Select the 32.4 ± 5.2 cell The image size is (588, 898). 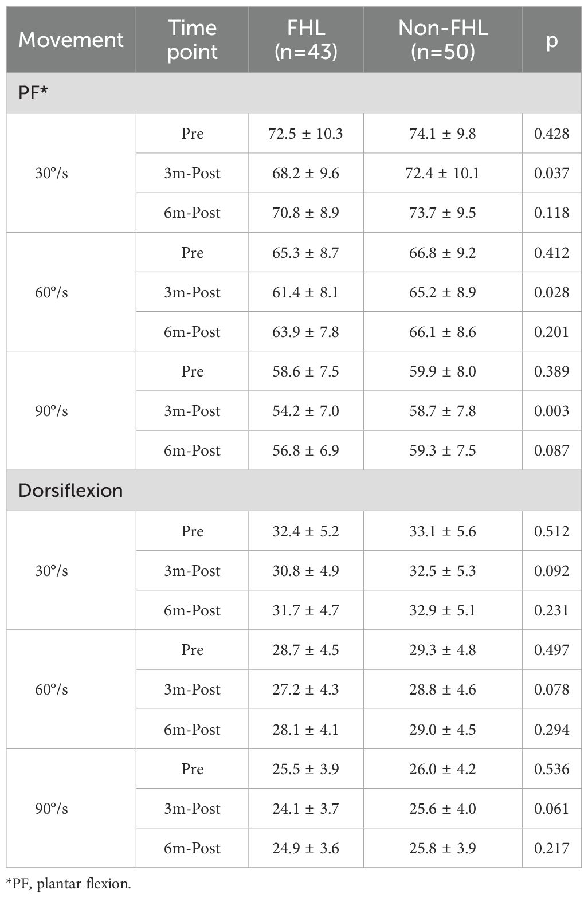click(305, 531)
